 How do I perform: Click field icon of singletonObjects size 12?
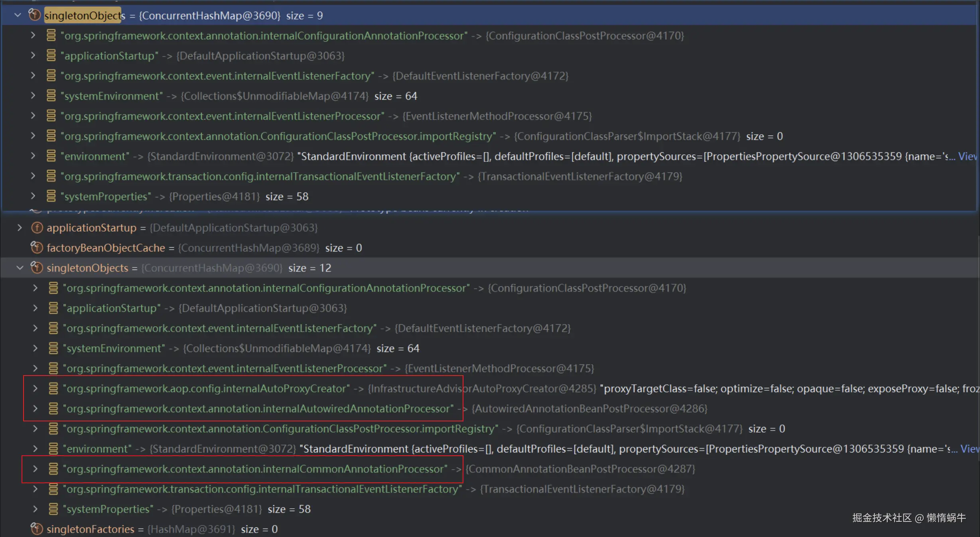click(x=37, y=268)
